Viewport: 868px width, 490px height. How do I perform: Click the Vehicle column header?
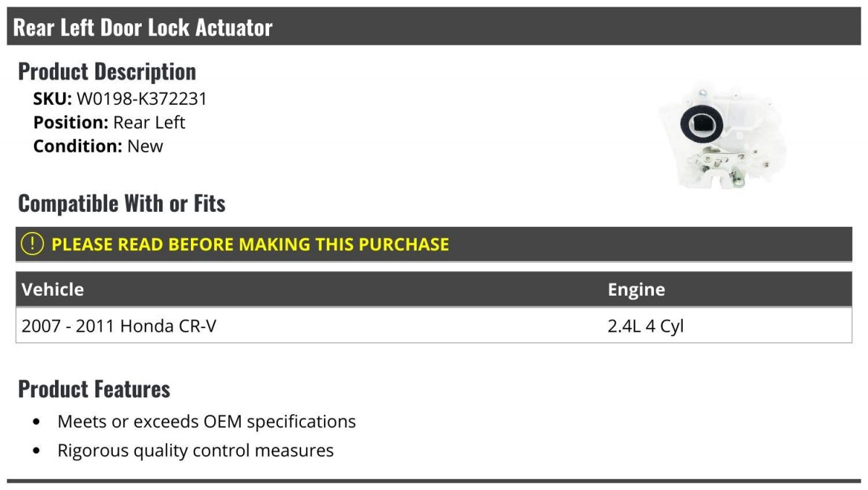(x=53, y=289)
